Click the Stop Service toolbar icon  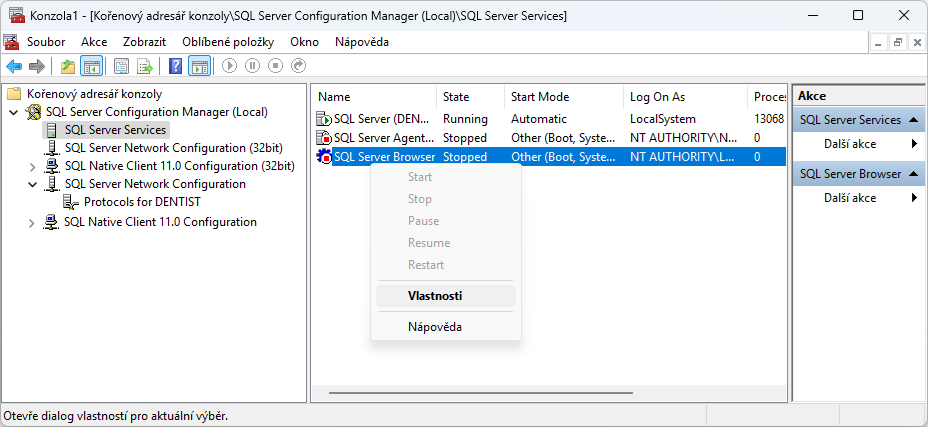click(276, 66)
